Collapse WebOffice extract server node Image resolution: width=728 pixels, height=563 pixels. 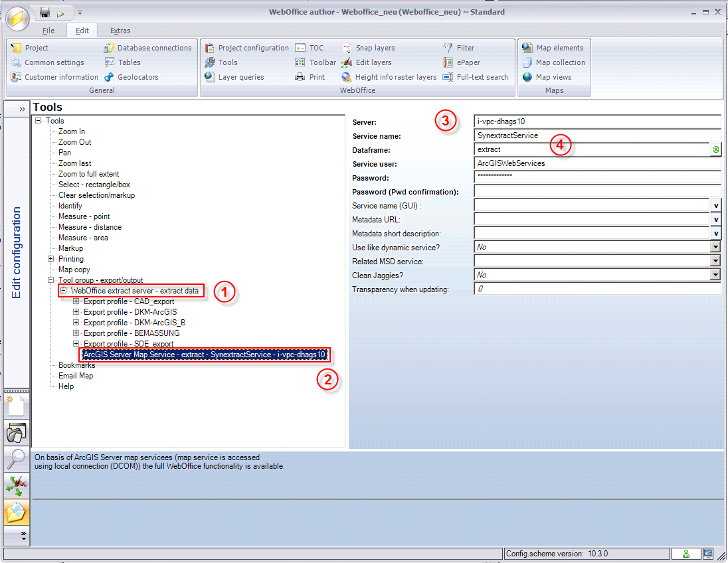pyautogui.click(x=64, y=291)
